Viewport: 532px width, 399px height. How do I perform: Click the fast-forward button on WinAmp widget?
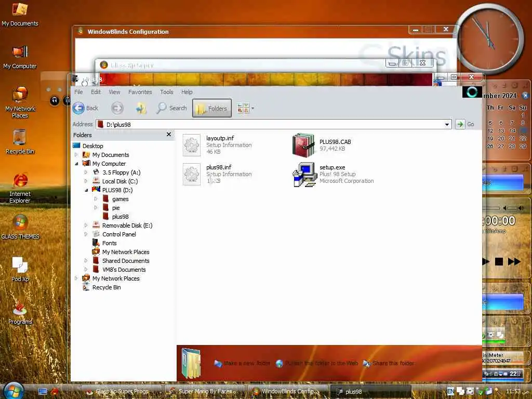[x=514, y=262]
